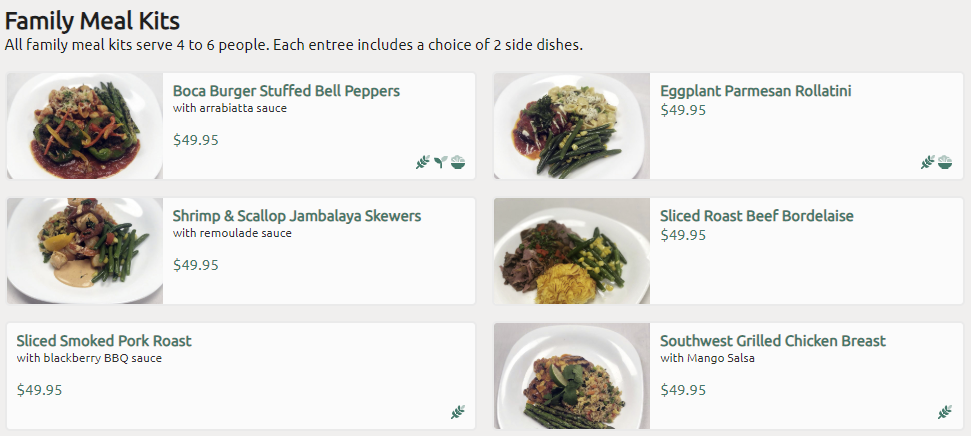This screenshot has height=436, width=971.
Task: Click the Eggplant Parmesan Rollatini photo
Action: [572, 126]
